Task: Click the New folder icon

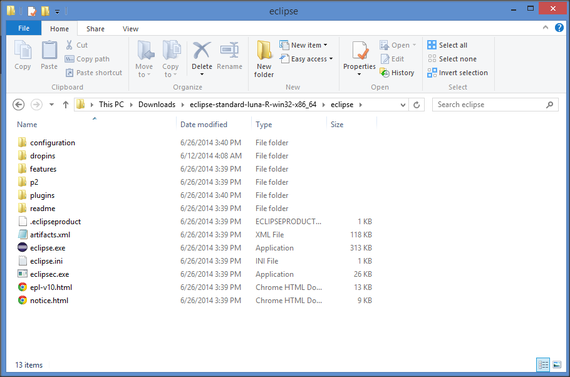Action: 264,51
